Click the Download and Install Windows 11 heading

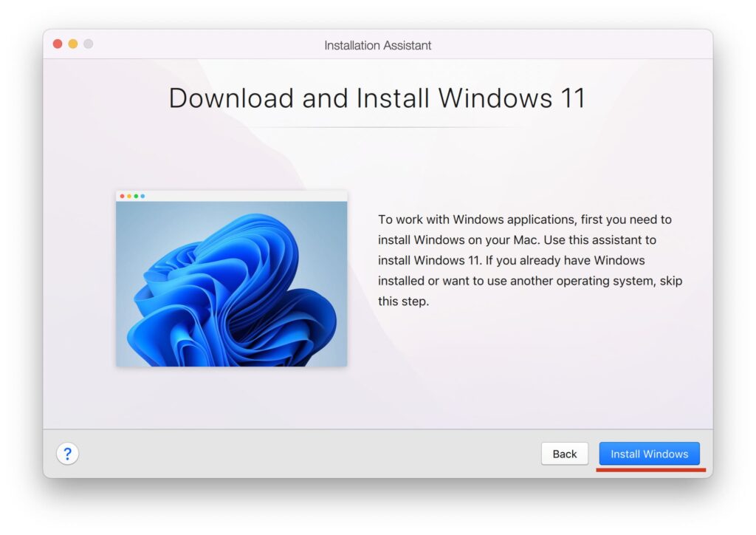click(377, 98)
